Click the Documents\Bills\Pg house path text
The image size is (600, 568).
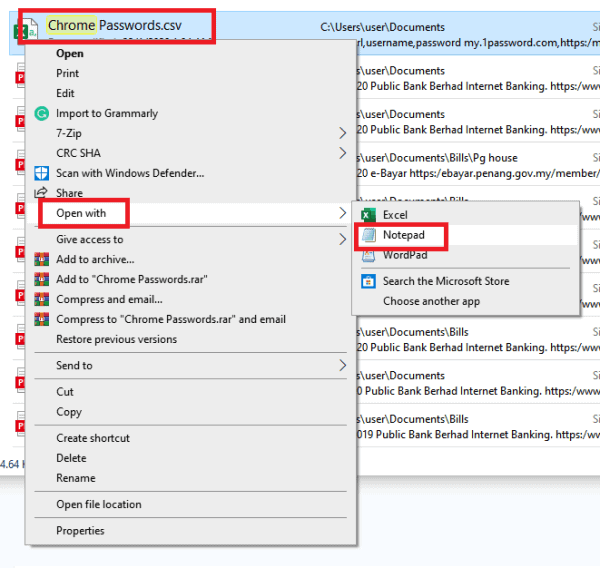pyautogui.click(x=437, y=158)
